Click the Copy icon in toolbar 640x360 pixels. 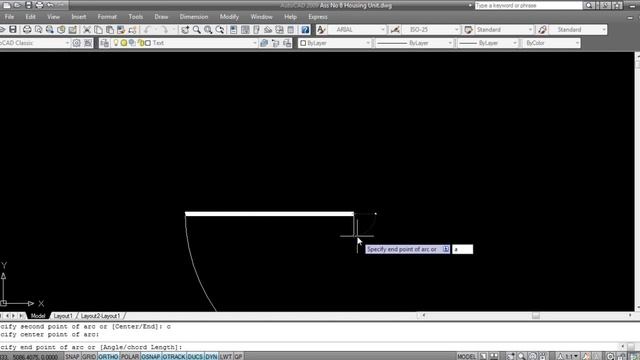pyautogui.click(x=98, y=29)
